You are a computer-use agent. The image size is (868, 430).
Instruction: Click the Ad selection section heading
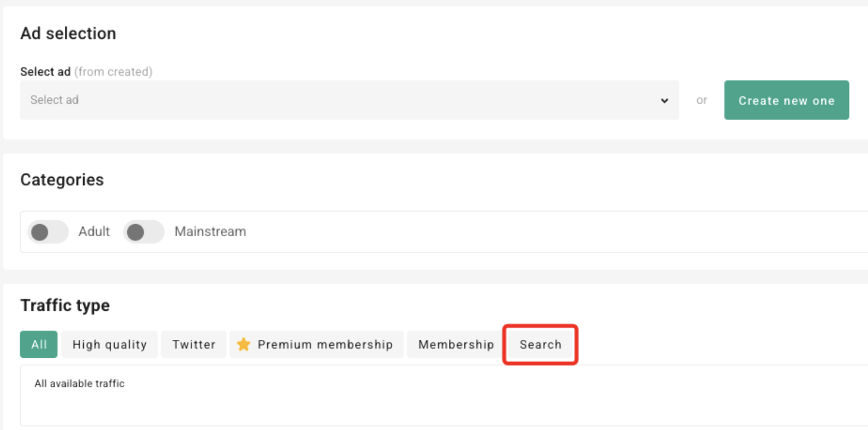pos(68,33)
